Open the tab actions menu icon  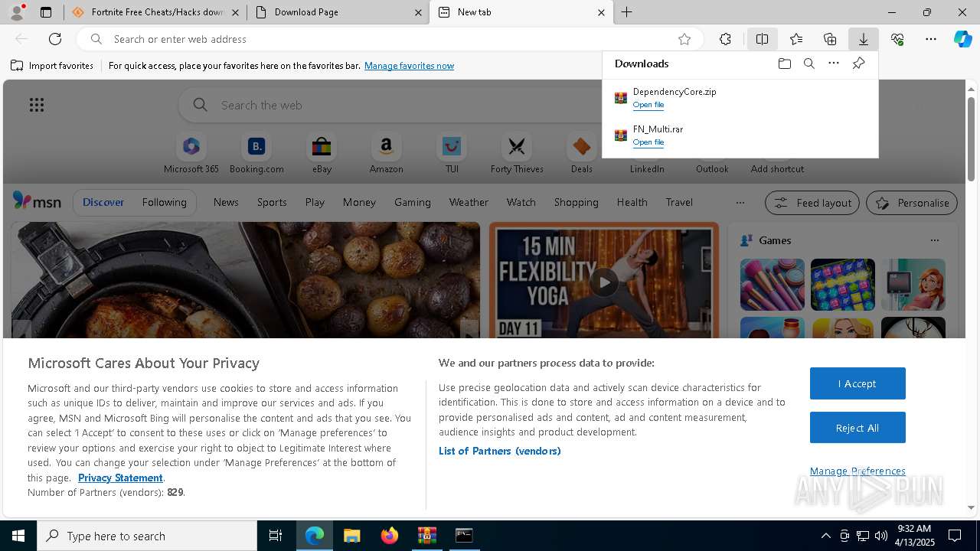point(46,12)
